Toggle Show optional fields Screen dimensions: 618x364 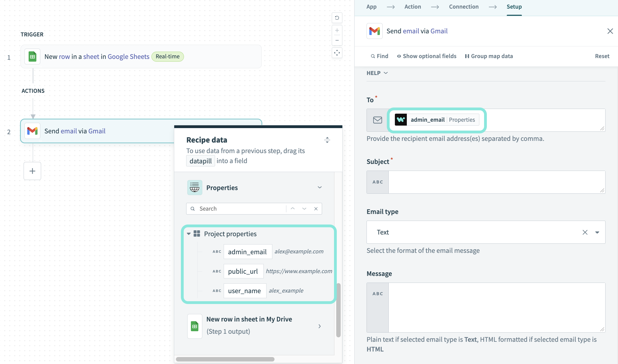tap(427, 56)
